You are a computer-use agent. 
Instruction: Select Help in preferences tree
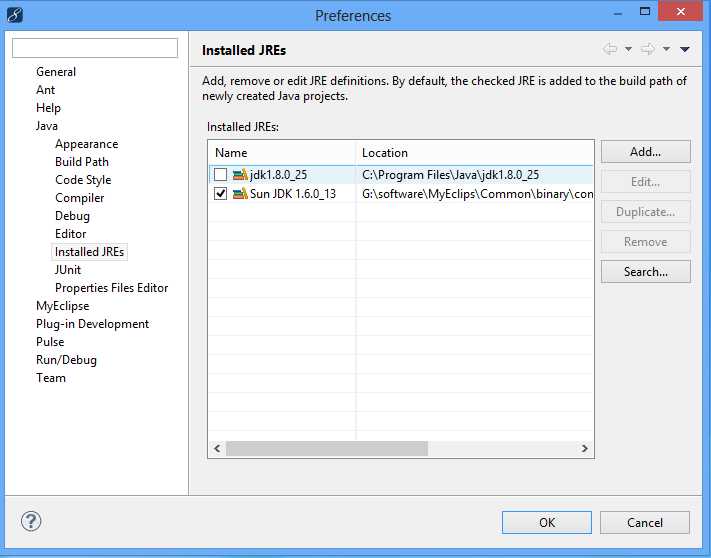(48, 108)
